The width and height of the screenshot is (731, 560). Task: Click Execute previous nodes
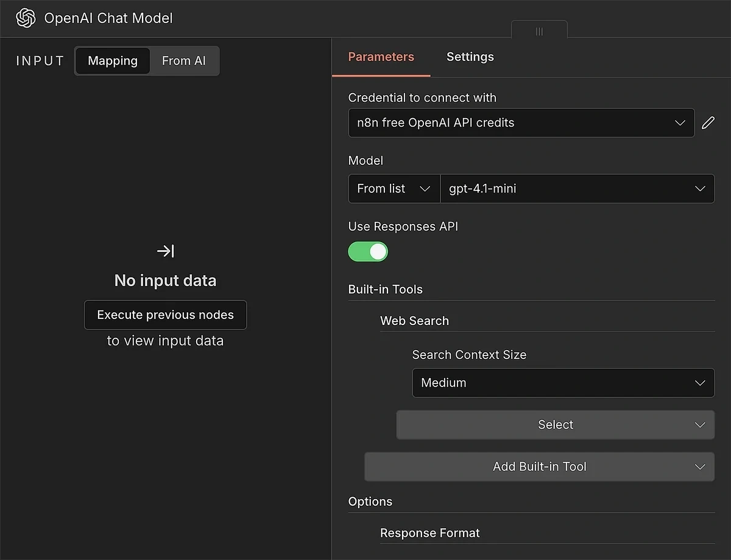click(x=165, y=315)
